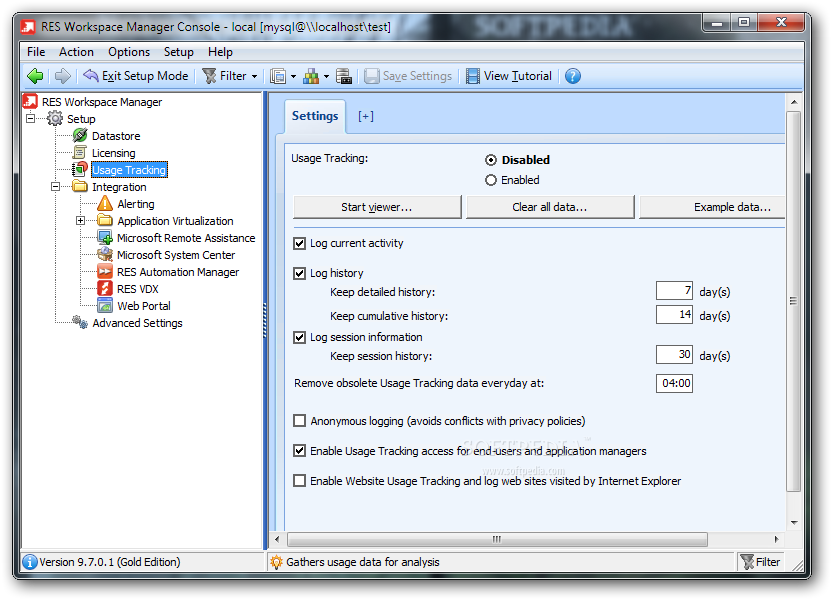Click the Clear all data... button
Viewport: 832px width, 600px height.
550,207
